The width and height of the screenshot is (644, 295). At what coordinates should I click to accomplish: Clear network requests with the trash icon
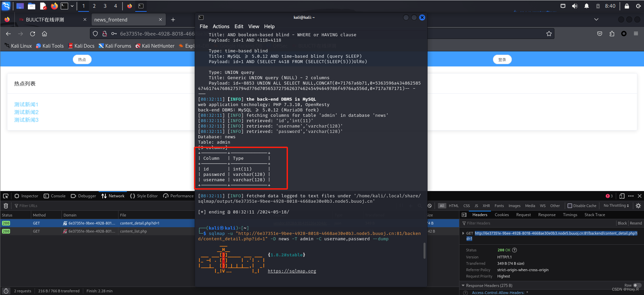6,206
